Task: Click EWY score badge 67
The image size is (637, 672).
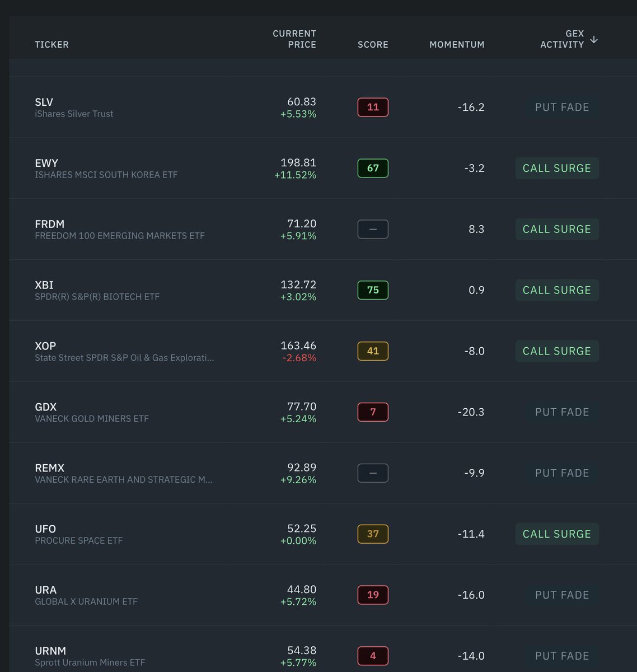Action: (373, 168)
